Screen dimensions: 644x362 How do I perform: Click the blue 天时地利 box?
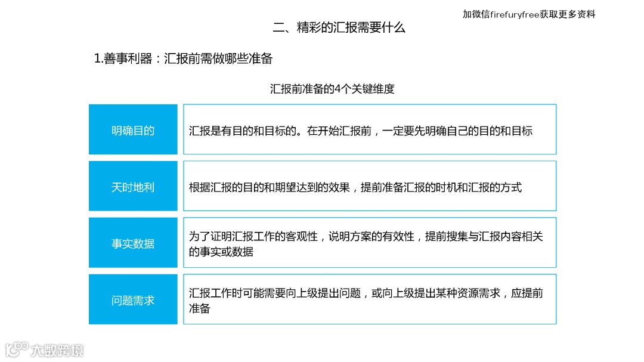coord(133,186)
